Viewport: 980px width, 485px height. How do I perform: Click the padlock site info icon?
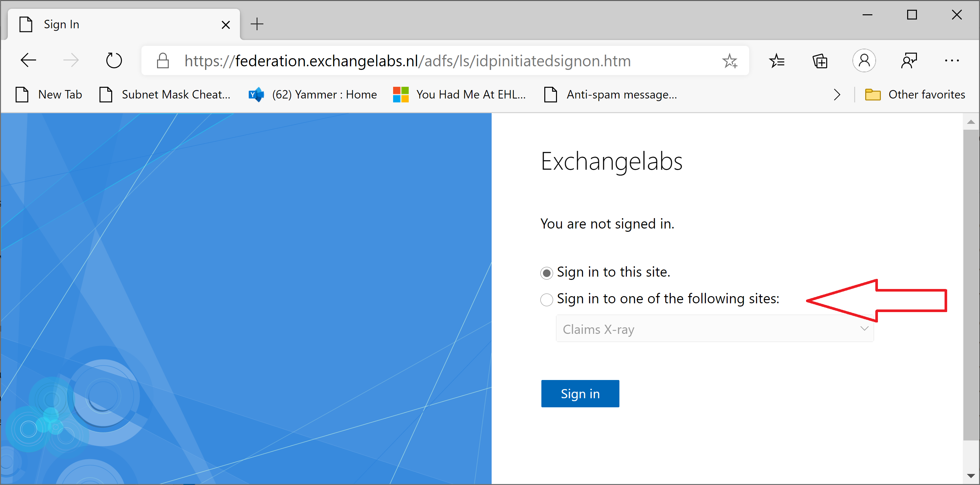tap(163, 61)
